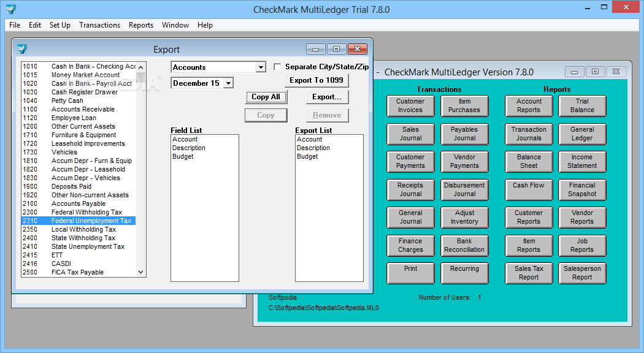The width and height of the screenshot is (644, 353).
Task: Open Account Reports
Action: [529, 106]
